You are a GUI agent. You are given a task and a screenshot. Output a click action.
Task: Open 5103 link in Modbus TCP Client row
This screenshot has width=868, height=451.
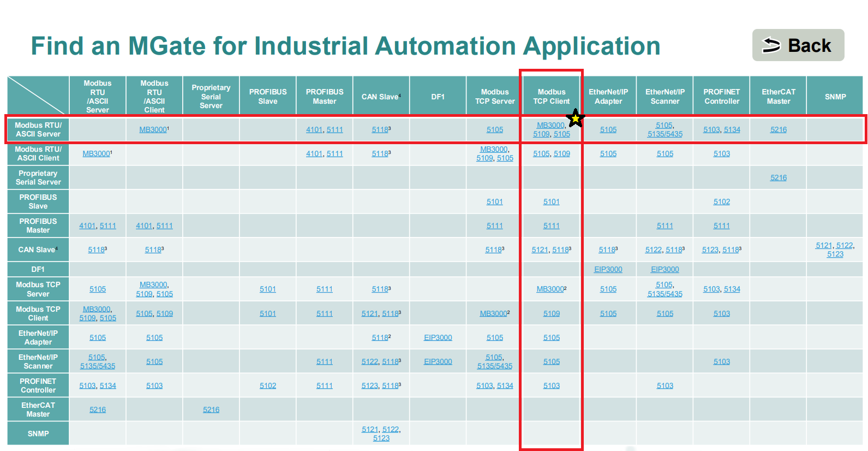(722, 313)
